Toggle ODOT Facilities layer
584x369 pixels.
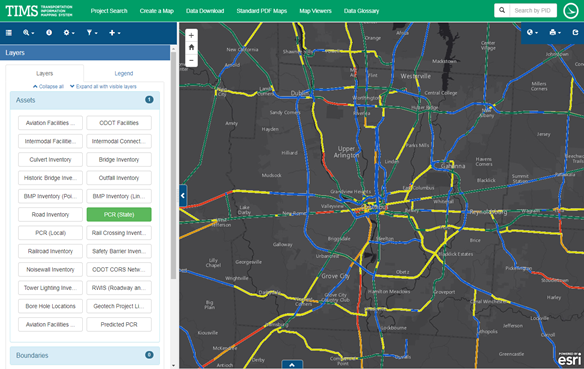[x=119, y=123]
